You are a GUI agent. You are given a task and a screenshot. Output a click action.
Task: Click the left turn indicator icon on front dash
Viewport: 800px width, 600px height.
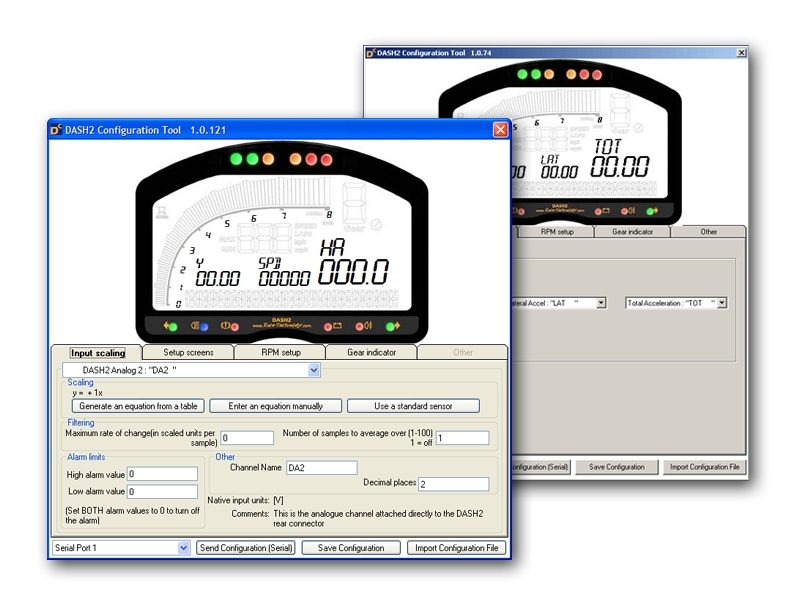coord(170,326)
